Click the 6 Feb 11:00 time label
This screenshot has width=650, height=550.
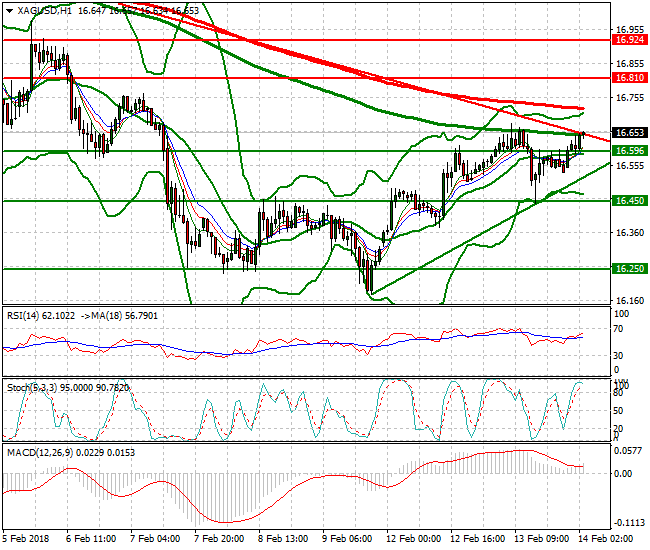91,539
